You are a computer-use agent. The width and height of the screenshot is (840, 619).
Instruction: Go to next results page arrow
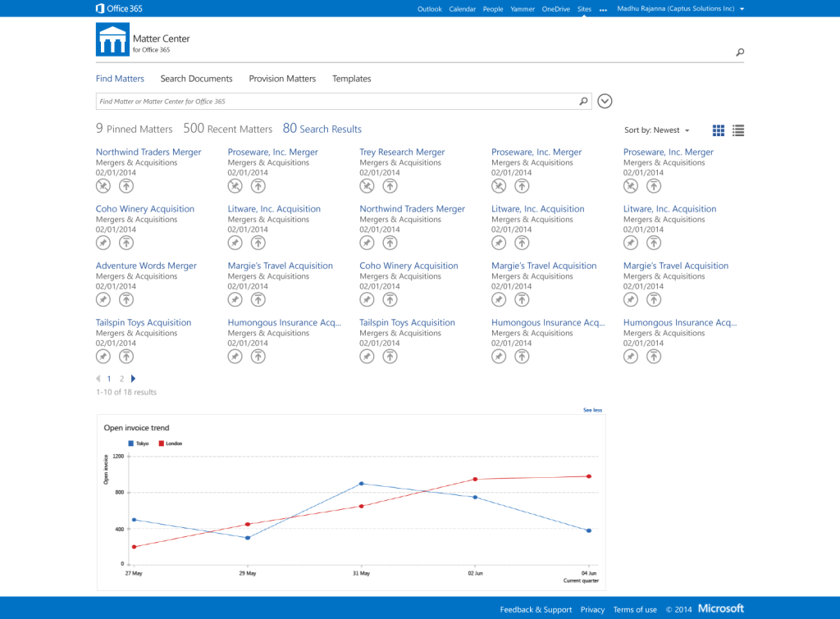click(x=134, y=379)
